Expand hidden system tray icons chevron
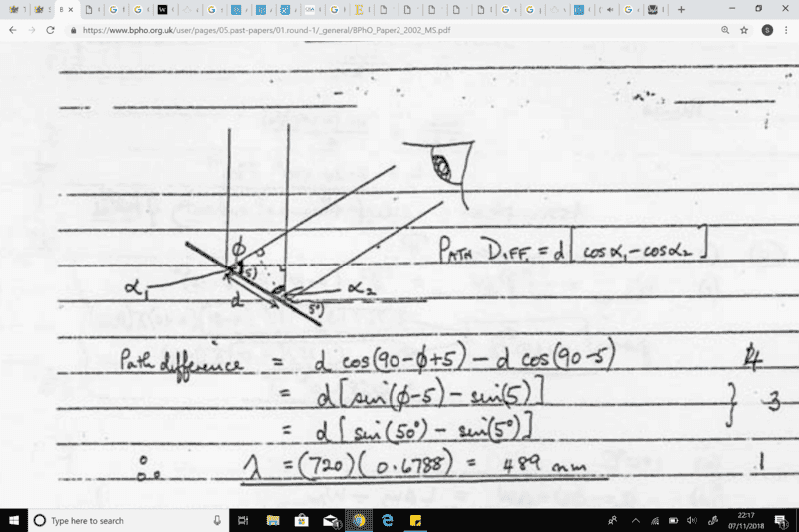This screenshot has width=799, height=532. tap(635, 520)
